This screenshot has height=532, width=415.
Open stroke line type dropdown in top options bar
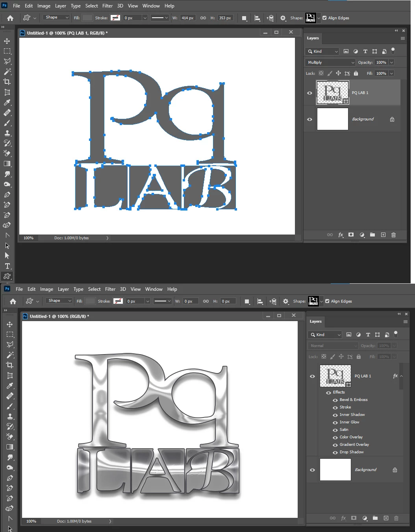159,18
